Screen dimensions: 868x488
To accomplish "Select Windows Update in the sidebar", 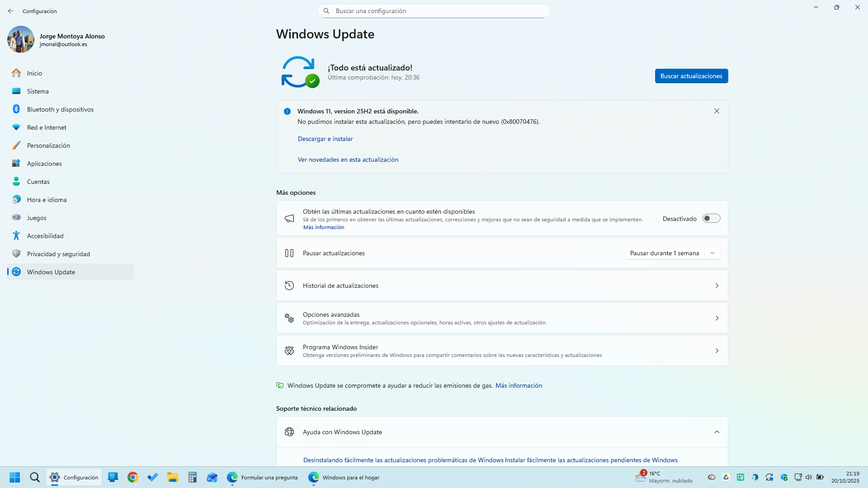I will point(51,272).
